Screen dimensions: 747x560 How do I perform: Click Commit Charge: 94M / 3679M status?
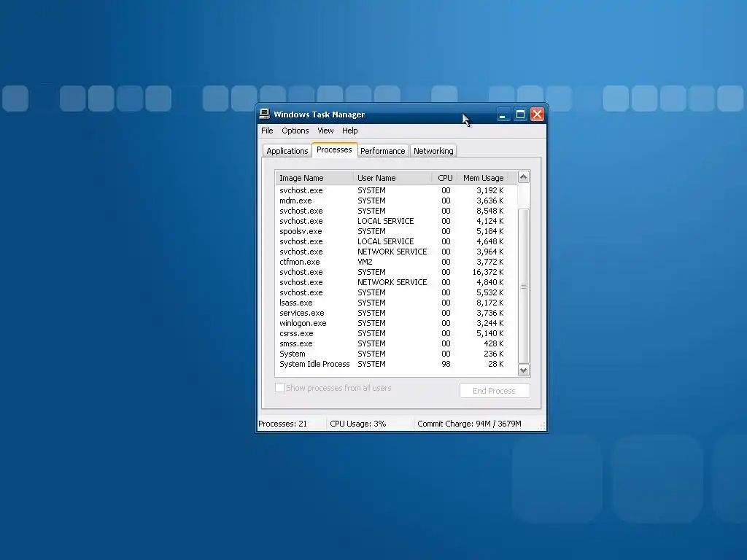[469, 424]
